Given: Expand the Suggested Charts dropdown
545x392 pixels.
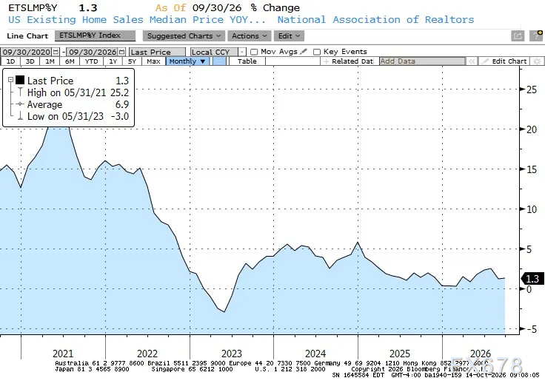Looking at the screenshot, I should [x=184, y=36].
